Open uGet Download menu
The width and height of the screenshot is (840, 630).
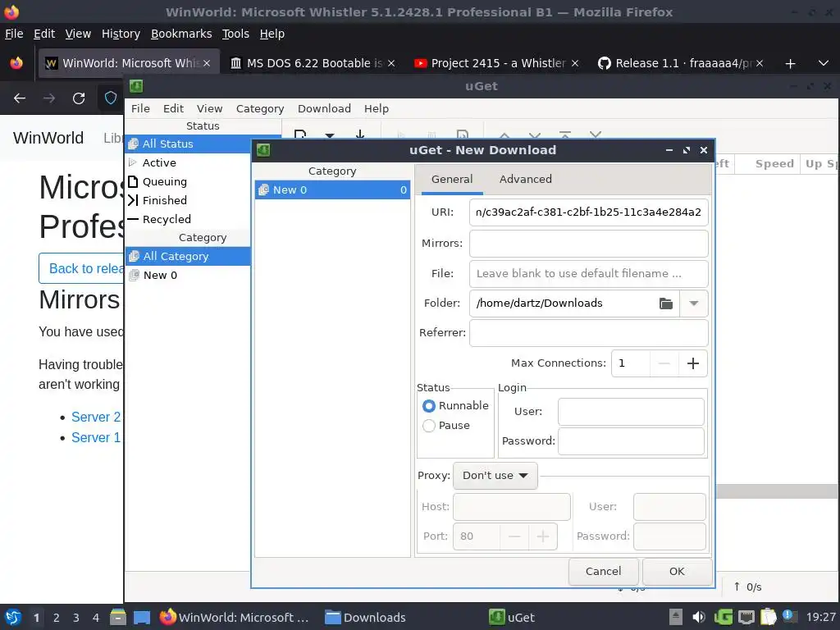[x=324, y=108]
